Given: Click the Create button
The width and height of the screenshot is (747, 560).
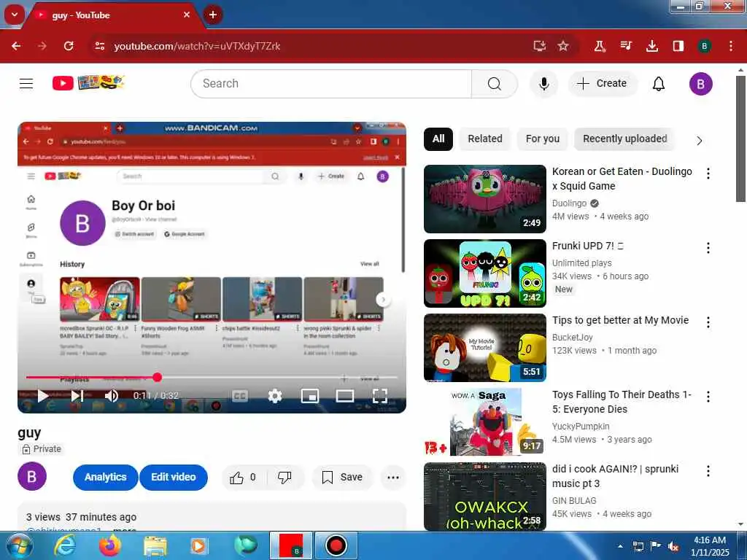Looking at the screenshot, I should (602, 83).
